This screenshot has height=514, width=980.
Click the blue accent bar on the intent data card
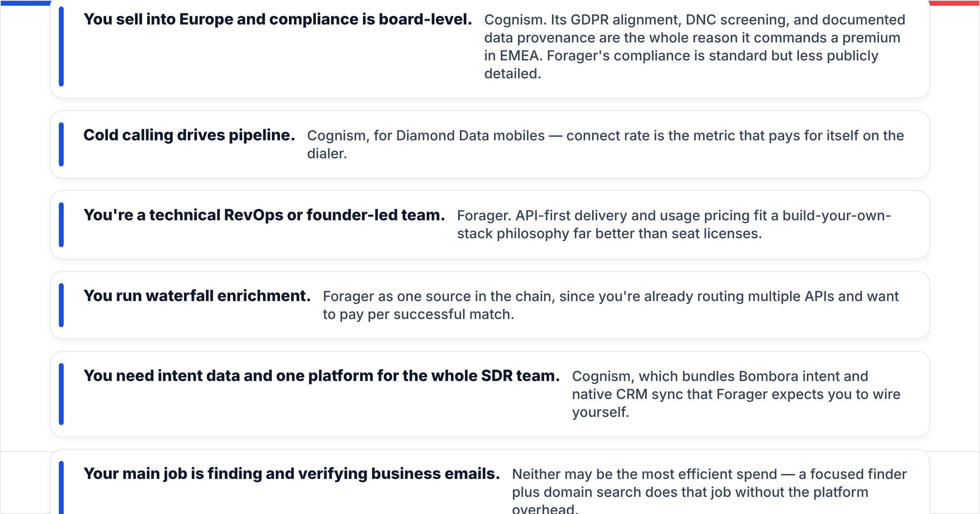click(61, 394)
